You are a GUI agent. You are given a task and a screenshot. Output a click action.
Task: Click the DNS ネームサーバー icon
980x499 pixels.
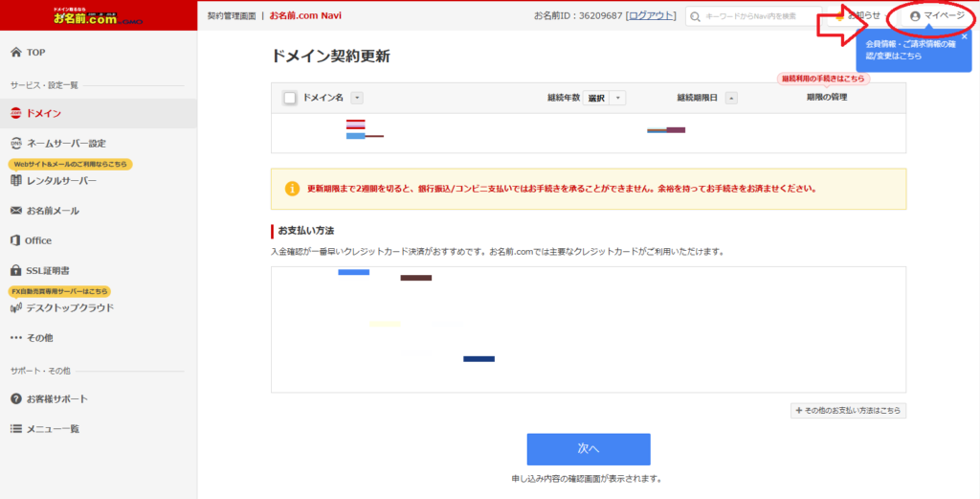coord(16,144)
